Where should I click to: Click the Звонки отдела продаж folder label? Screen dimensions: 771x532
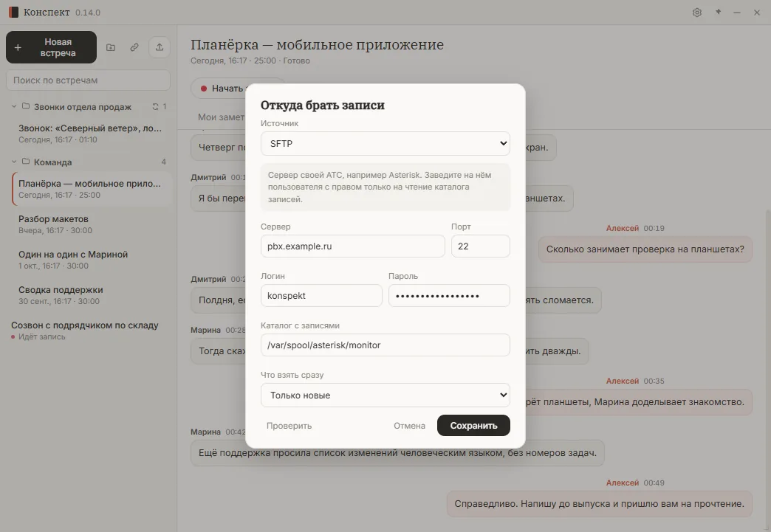pyautogui.click(x=83, y=106)
